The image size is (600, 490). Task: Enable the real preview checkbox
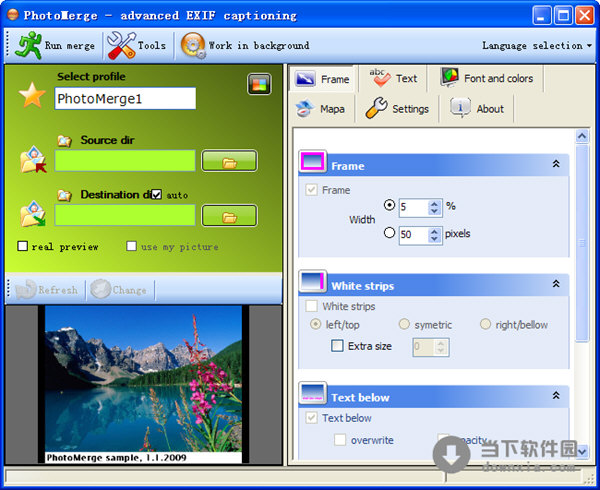(x=23, y=246)
